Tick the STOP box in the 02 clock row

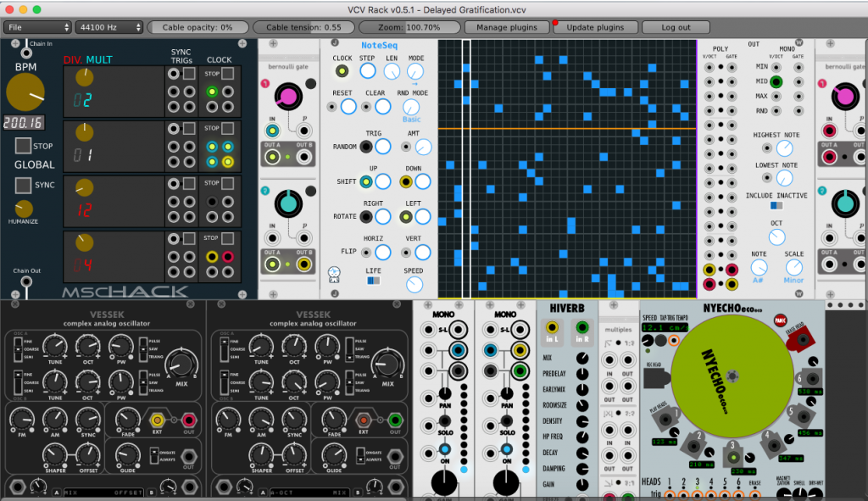pyautogui.click(x=227, y=73)
